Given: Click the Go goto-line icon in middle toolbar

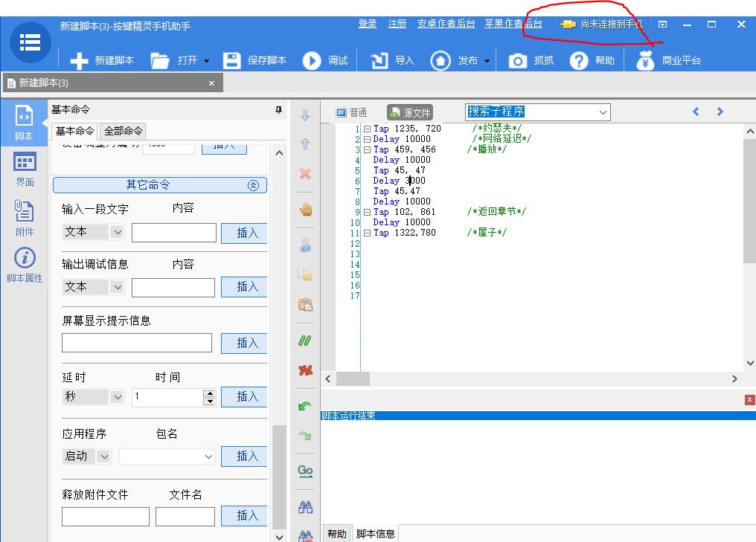Looking at the screenshot, I should tap(304, 471).
